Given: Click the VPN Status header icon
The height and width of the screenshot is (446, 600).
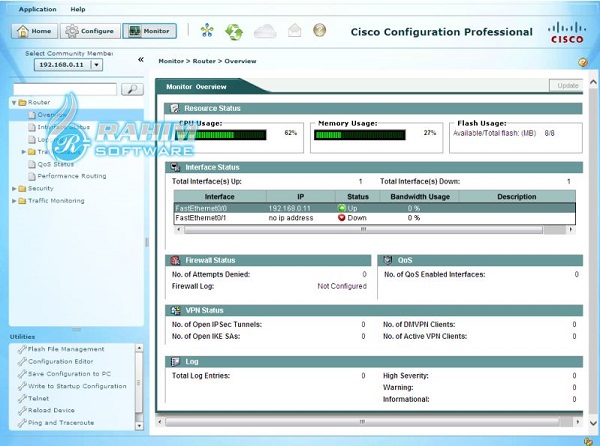Looking at the screenshot, I should [x=176, y=310].
